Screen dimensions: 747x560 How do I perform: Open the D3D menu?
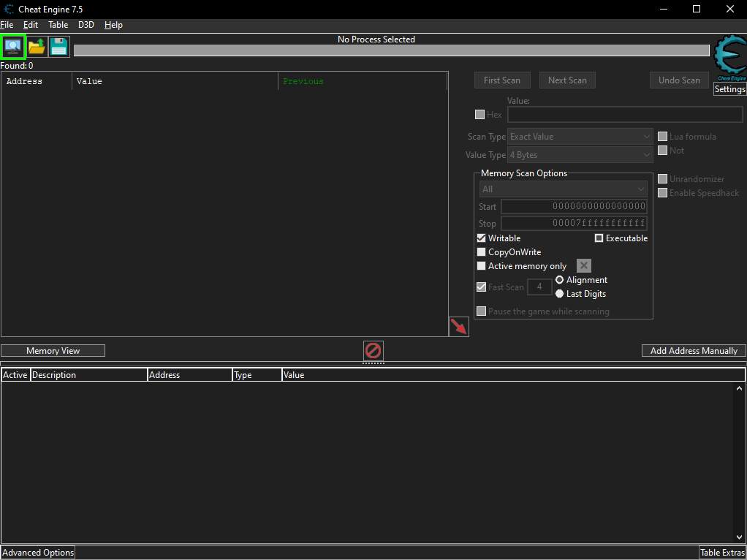click(x=86, y=25)
